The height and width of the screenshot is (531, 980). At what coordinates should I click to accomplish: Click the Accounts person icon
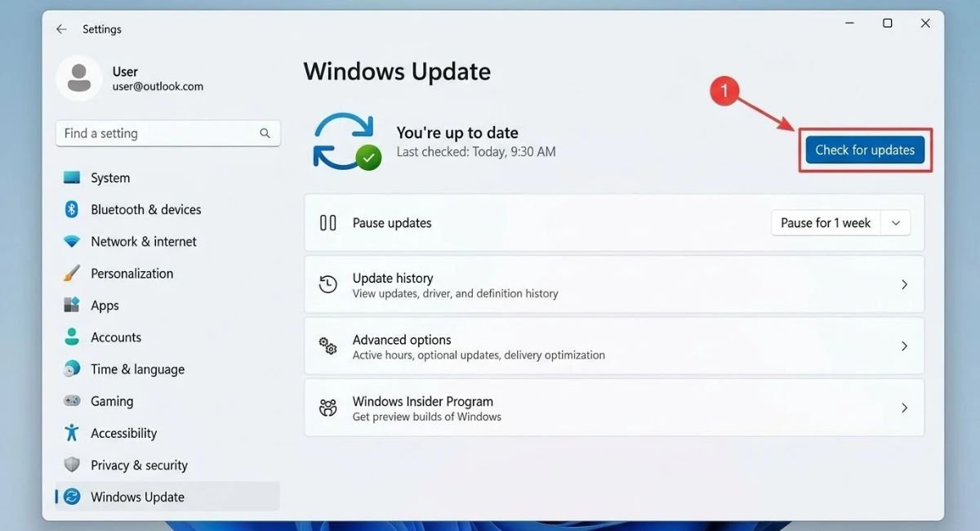(72, 337)
